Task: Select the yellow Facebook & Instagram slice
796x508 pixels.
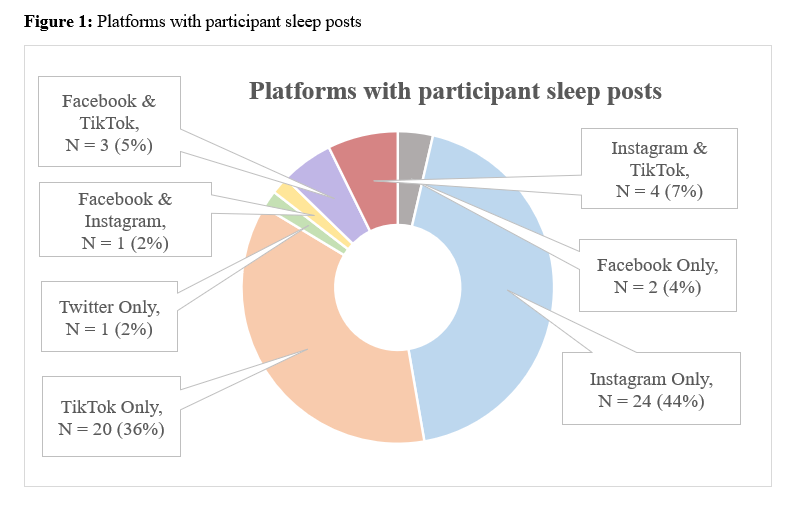Action: (310, 215)
